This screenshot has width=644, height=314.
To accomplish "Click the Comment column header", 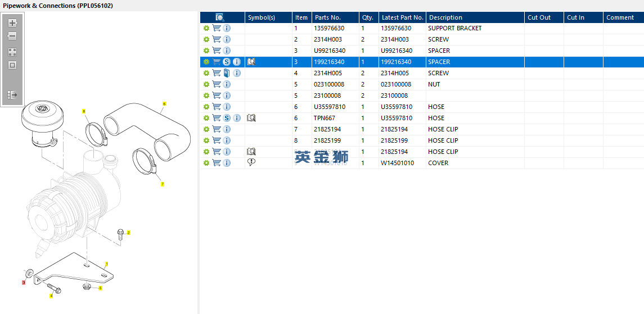I will [x=623, y=17].
